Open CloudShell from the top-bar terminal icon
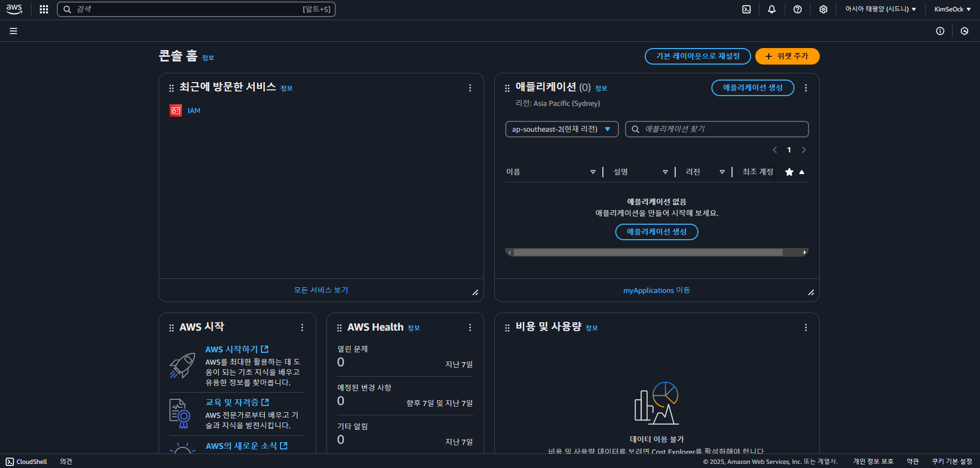The width and height of the screenshot is (980, 468). 746,9
